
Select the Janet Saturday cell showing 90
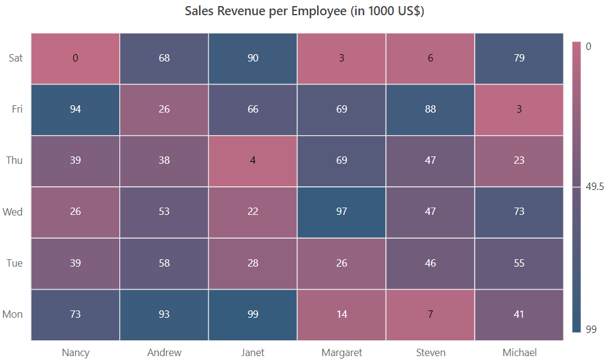[253, 58]
